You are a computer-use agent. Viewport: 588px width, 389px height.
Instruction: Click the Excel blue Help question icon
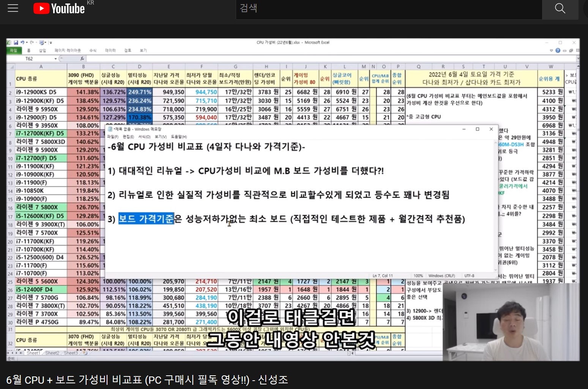[558, 50]
